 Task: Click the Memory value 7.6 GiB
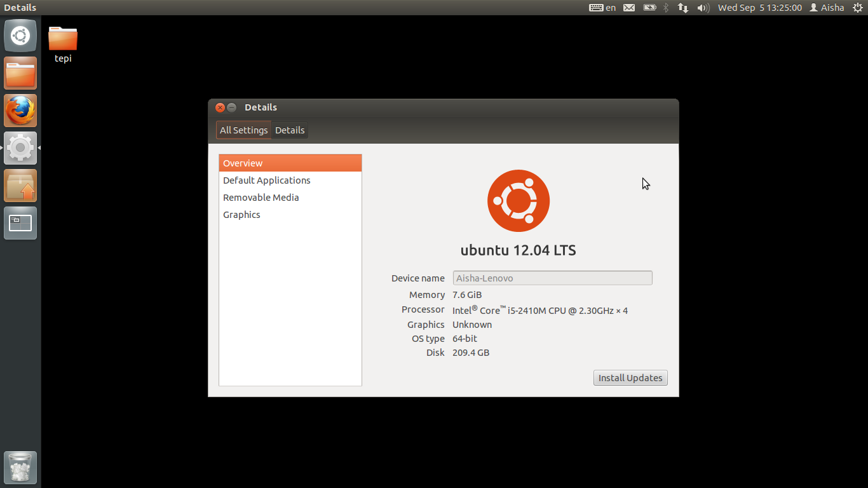[x=467, y=295]
